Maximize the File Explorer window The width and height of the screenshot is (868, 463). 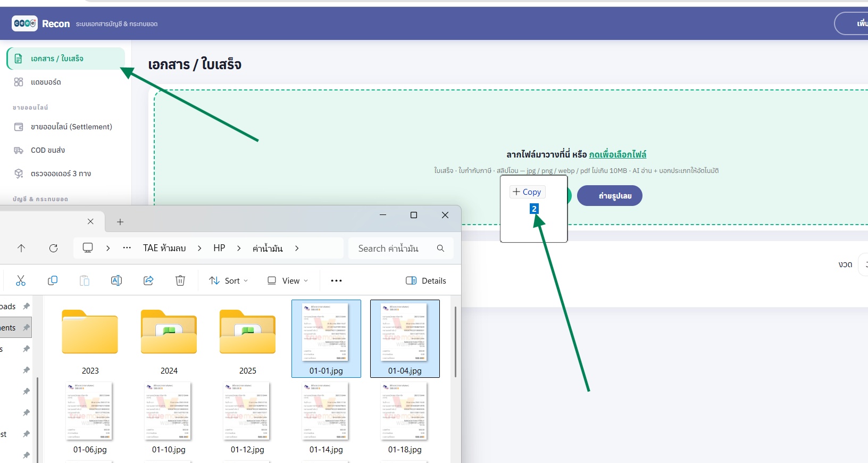[414, 215]
